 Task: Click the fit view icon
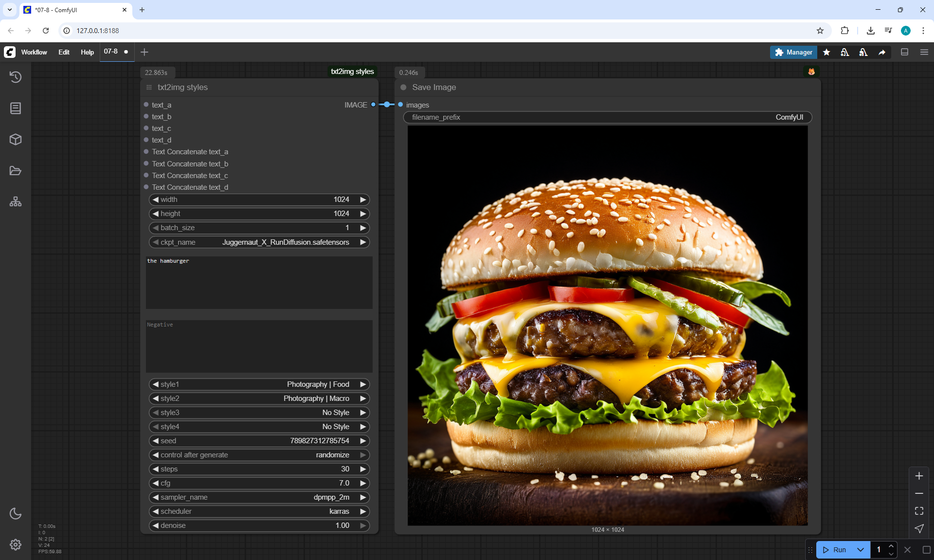919,511
